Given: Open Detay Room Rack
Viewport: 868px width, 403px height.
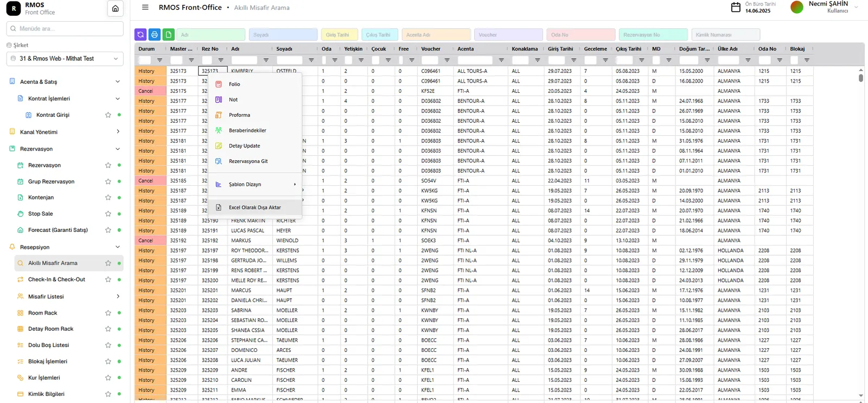Looking at the screenshot, I should tap(50, 329).
